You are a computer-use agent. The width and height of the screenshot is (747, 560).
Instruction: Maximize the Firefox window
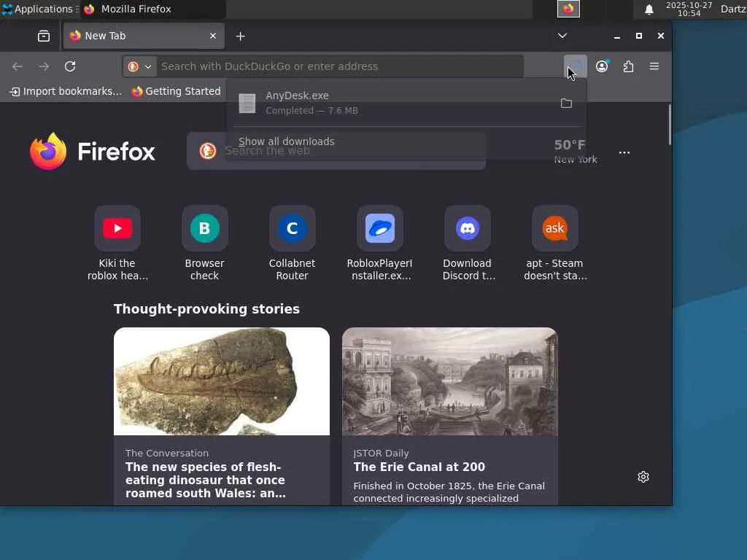pyautogui.click(x=639, y=36)
